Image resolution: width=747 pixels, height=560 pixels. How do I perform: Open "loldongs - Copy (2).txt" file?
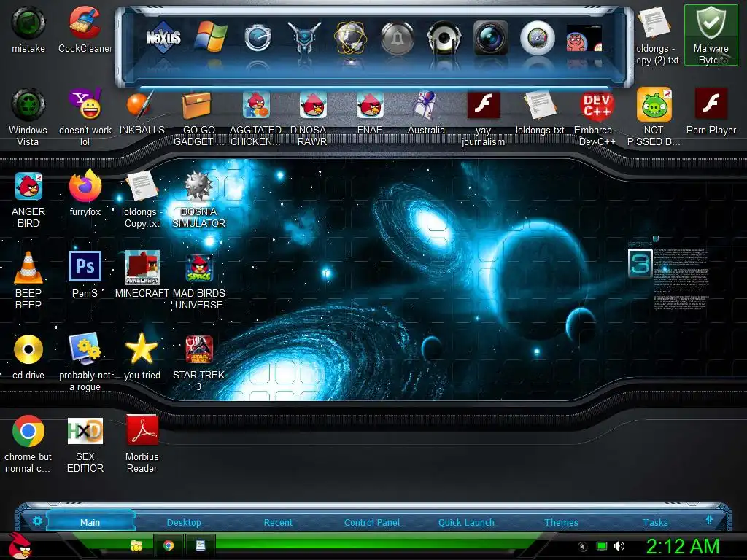tap(656, 35)
